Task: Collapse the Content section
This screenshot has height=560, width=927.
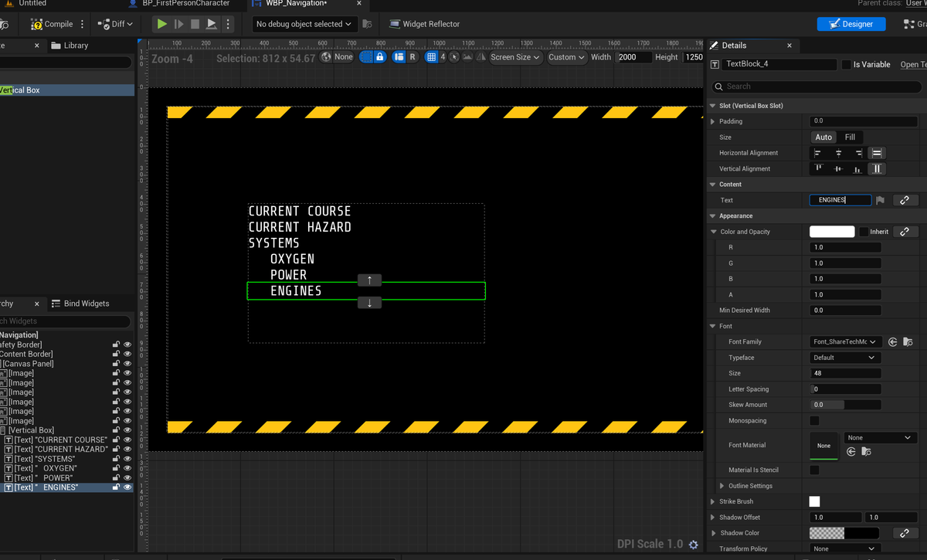Action: tap(712, 185)
